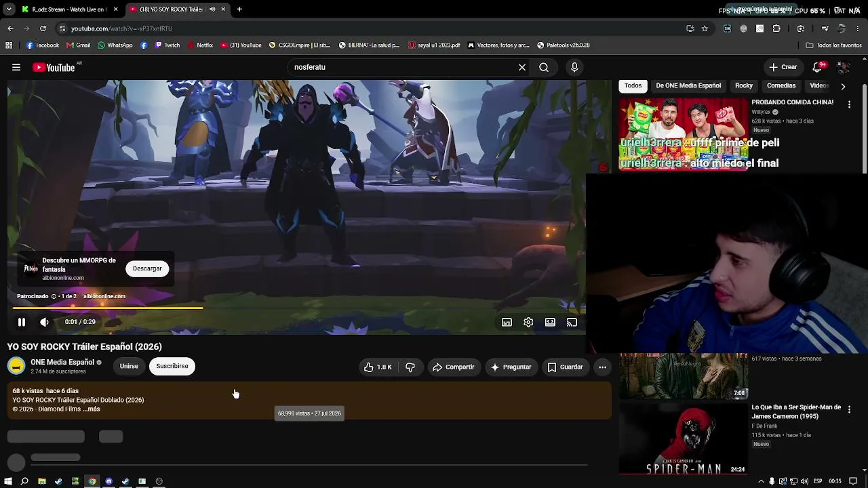
Task: Open the ad info icon beside Patrocinado
Action: tap(54, 296)
